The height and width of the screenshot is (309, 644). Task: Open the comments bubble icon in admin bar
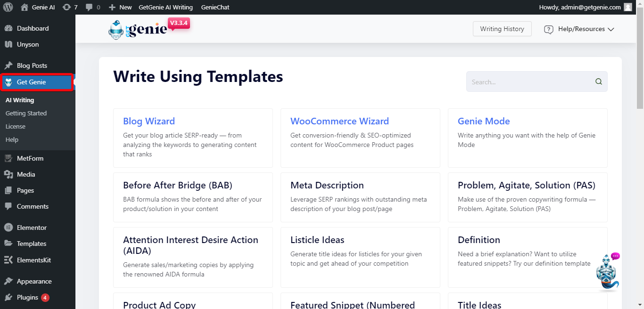[89, 7]
